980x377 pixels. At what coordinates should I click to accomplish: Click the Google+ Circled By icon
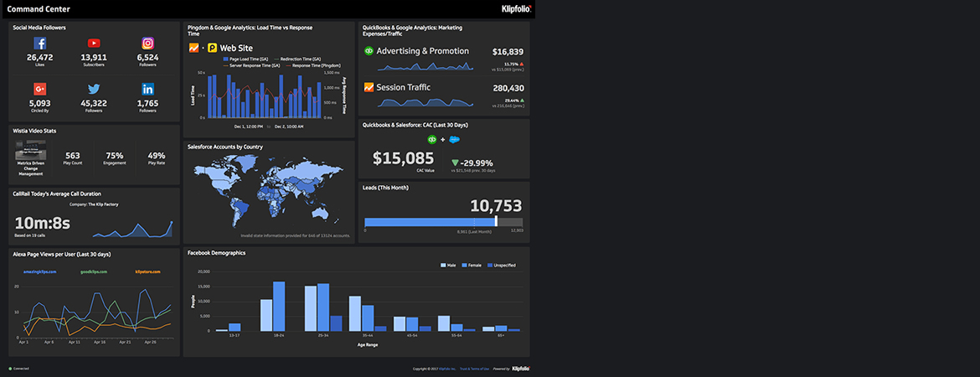(x=39, y=89)
